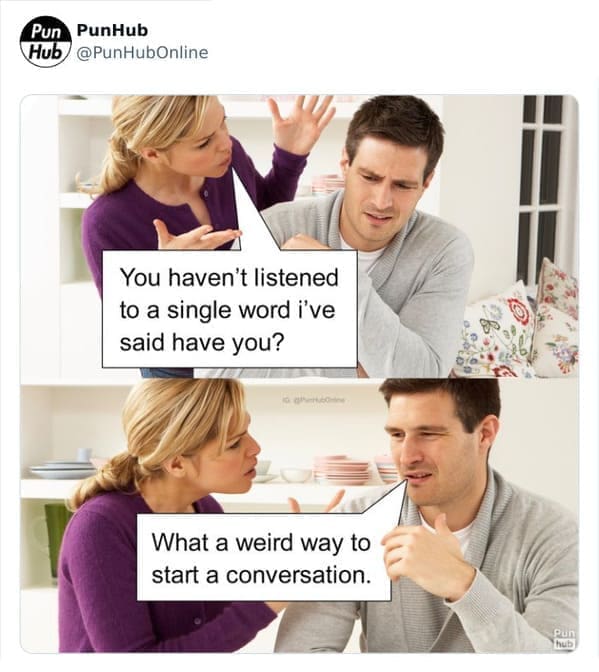Open the PunHub display name
This screenshot has height=672, width=599.
[112, 30]
